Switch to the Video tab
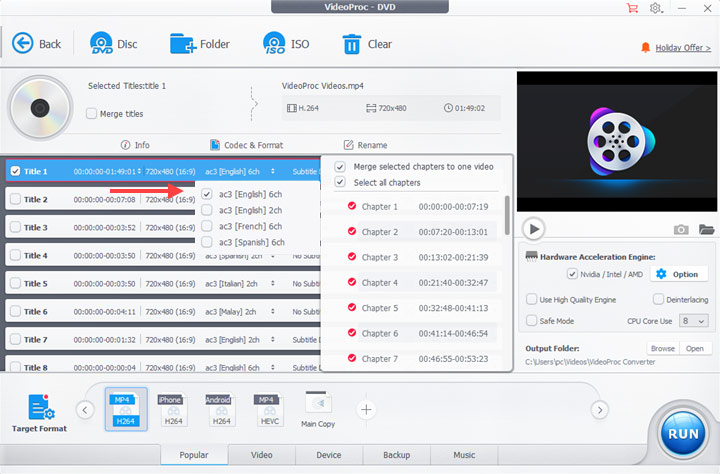 tap(262, 455)
